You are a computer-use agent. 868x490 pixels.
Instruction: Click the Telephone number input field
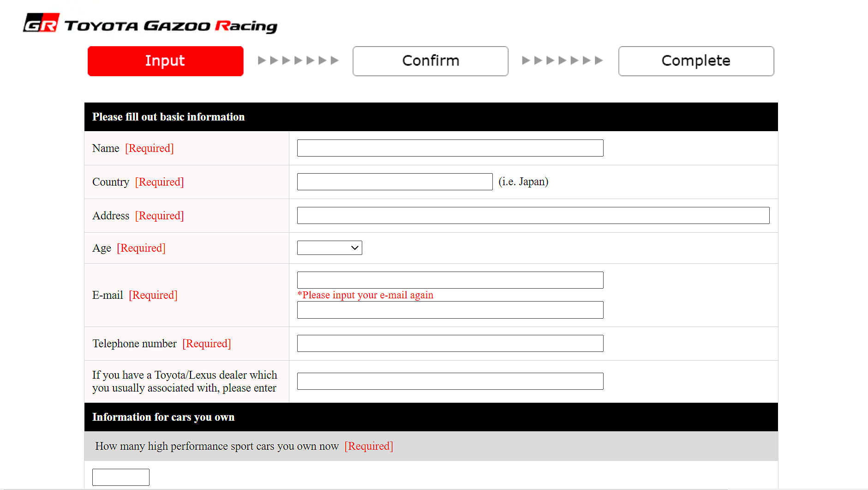pyautogui.click(x=450, y=344)
